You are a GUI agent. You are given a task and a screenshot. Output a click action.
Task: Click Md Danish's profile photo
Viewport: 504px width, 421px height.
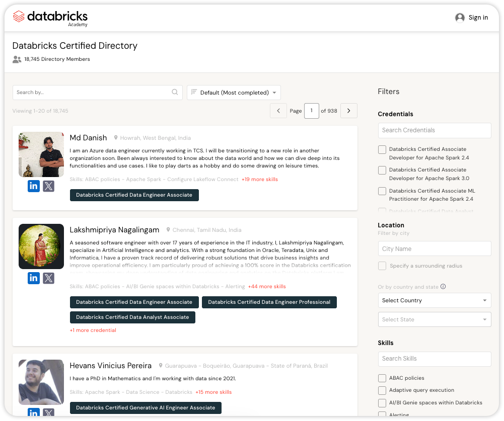41,154
